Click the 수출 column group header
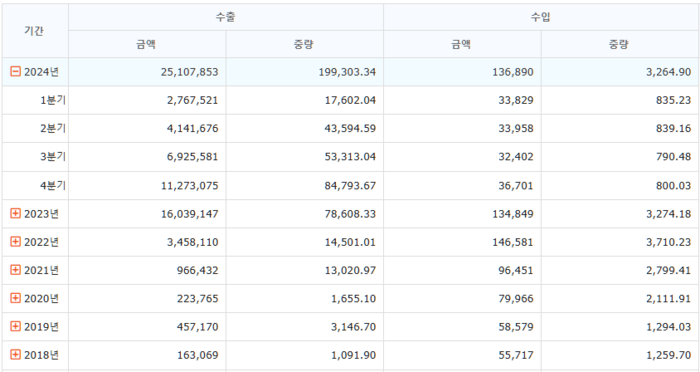The image size is (700, 372). [x=226, y=17]
